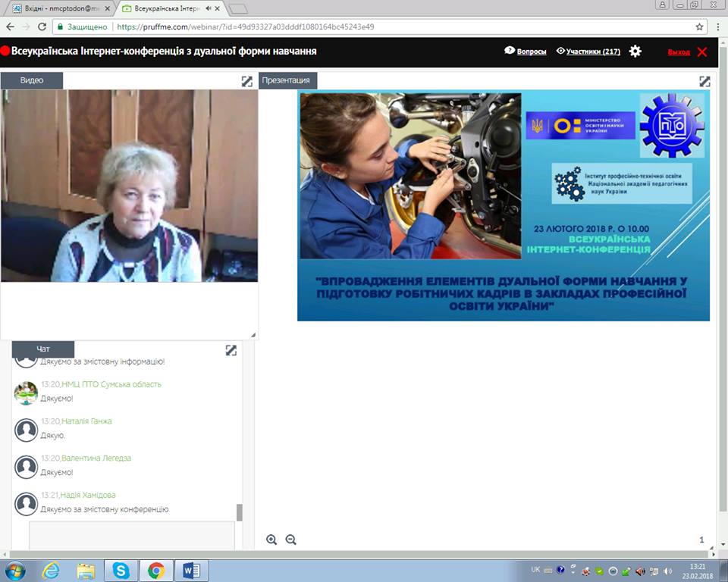Expand the Presentation panel to fullscreen
The height and width of the screenshot is (582, 728).
pyautogui.click(x=704, y=81)
